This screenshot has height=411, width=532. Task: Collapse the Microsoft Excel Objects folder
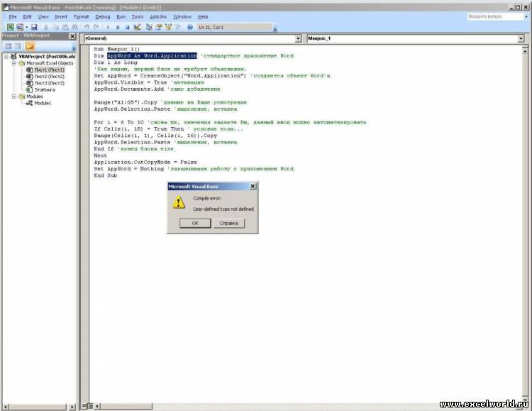tap(14, 63)
